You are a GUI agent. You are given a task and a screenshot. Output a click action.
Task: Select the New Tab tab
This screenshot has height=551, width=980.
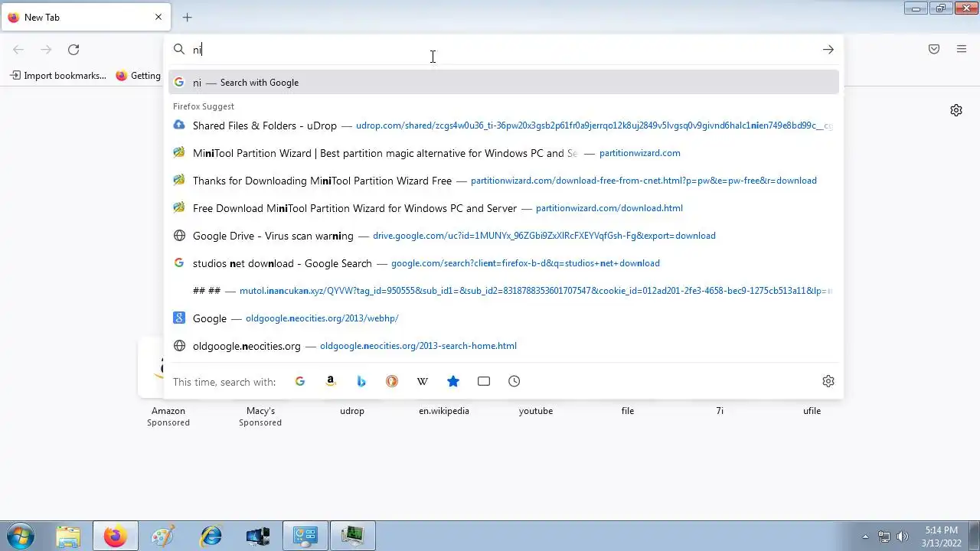point(86,17)
